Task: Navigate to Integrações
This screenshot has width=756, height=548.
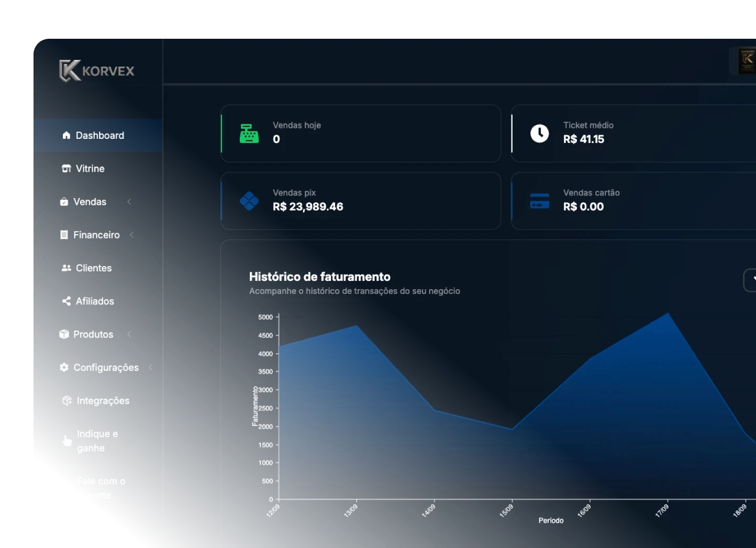Action: [98, 401]
